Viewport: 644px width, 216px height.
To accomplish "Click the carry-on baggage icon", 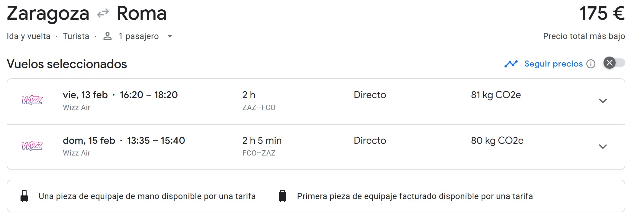I will click(x=24, y=196).
